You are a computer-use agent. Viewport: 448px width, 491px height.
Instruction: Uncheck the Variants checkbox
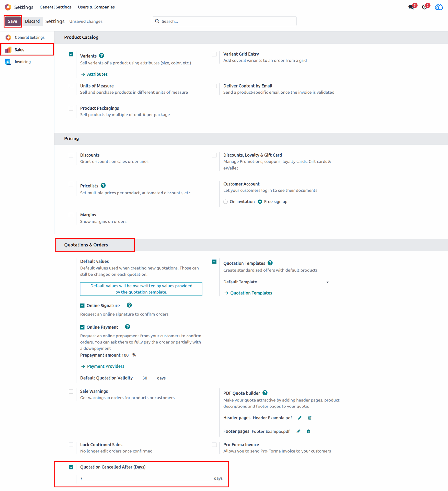click(x=71, y=54)
